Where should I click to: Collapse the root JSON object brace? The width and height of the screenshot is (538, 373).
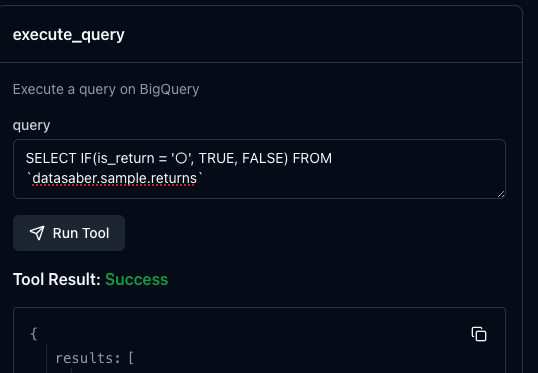34,334
